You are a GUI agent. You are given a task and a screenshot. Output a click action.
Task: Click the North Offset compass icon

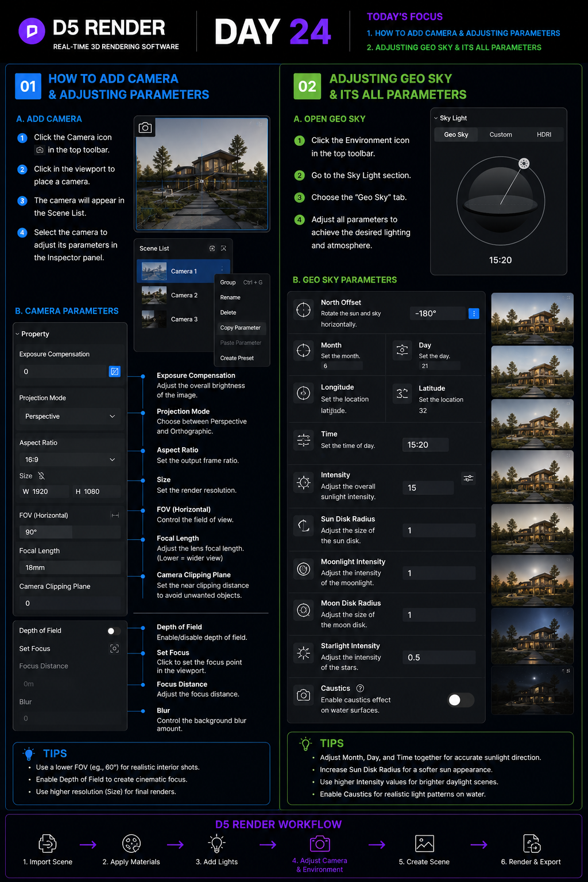(x=303, y=310)
